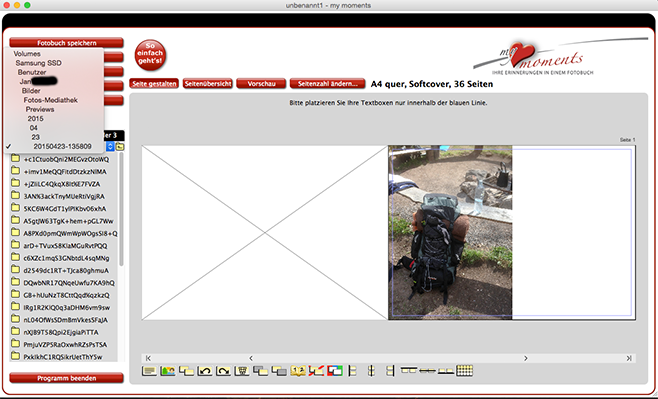The height and width of the screenshot is (399, 658).
Task: Click the undo arrow icon
Action: (205, 371)
